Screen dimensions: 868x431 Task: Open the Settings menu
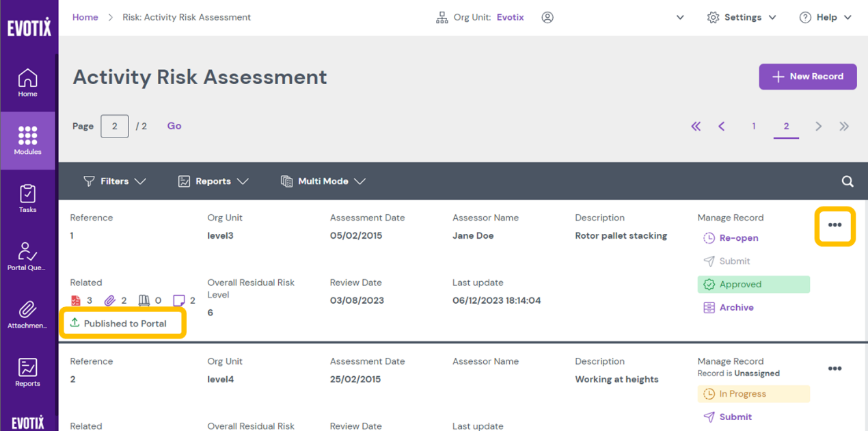(742, 17)
